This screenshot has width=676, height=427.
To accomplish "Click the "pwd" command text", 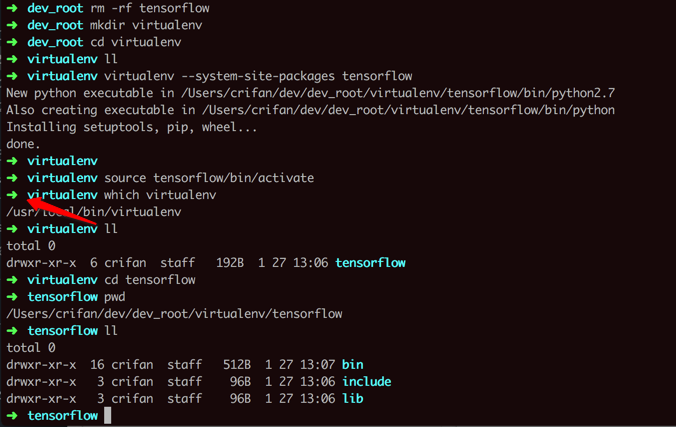I will coord(115,296).
